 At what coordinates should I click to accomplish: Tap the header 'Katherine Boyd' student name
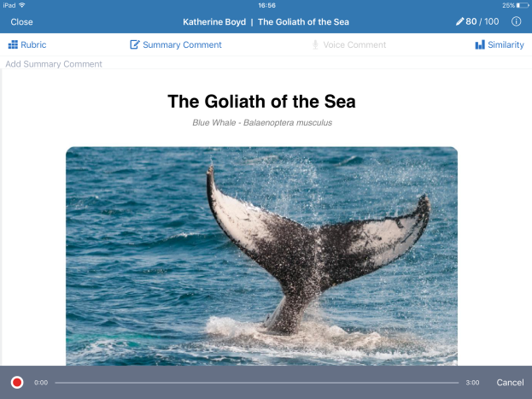[214, 22]
